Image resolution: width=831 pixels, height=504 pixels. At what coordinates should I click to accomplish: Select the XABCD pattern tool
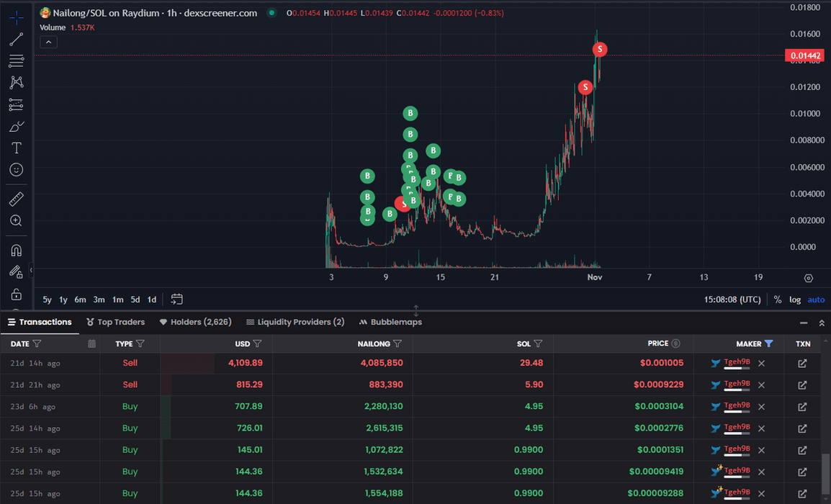17,82
